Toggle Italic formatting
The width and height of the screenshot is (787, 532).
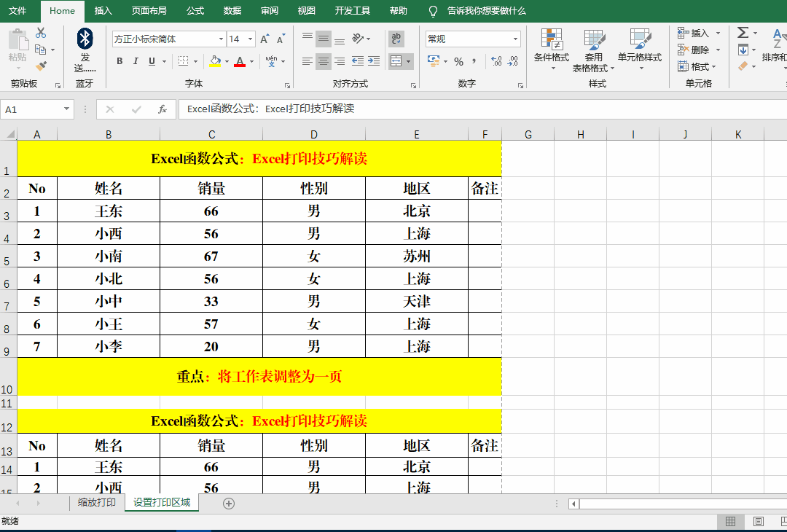pos(136,61)
